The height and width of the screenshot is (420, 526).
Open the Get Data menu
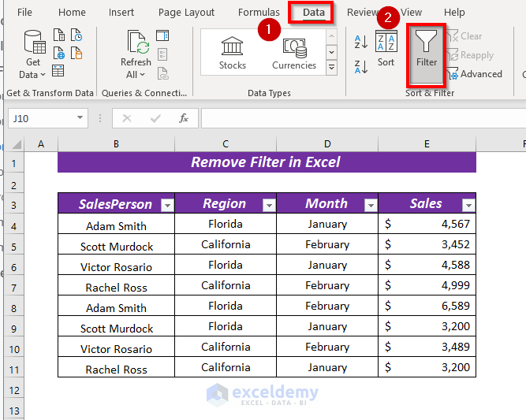(33, 54)
